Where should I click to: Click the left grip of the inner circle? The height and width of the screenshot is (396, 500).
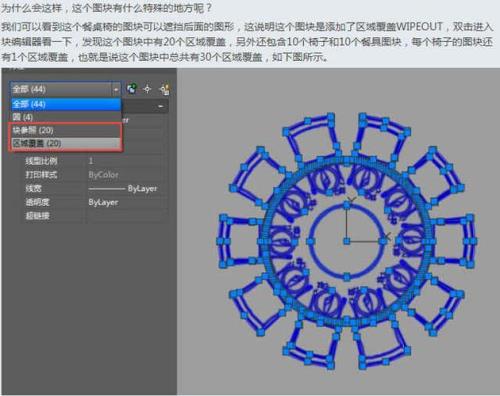tap(311, 241)
